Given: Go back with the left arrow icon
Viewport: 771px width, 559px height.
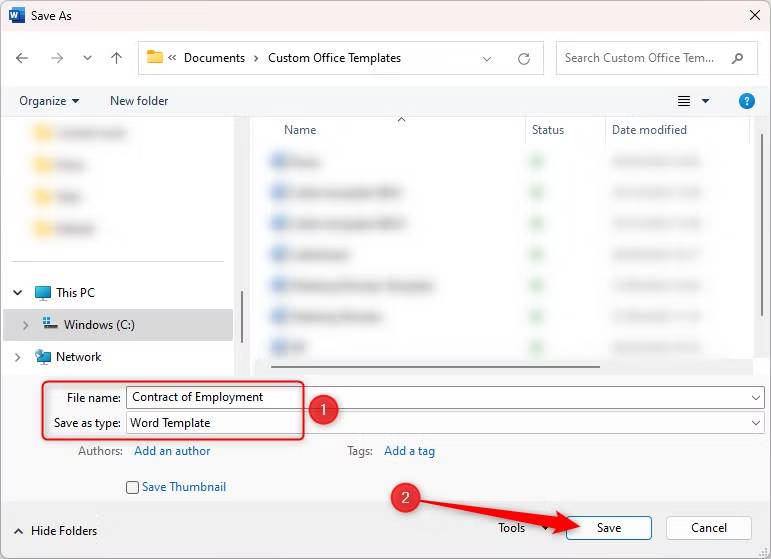Looking at the screenshot, I should click(22, 58).
